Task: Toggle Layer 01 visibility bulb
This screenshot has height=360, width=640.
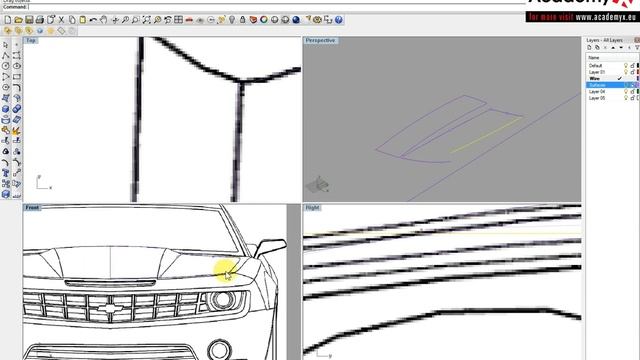Action: [x=625, y=72]
